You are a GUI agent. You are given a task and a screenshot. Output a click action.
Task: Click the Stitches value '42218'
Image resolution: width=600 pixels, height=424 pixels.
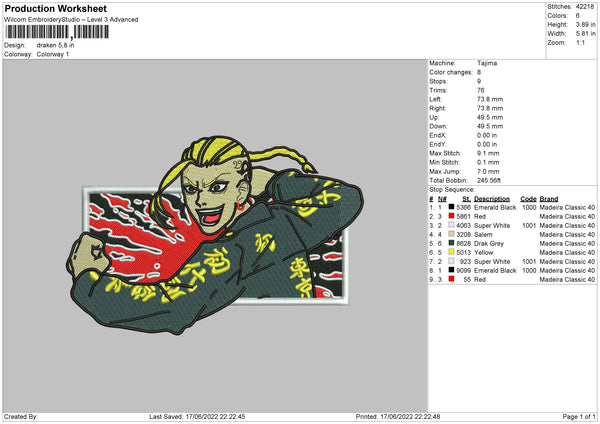[585, 7]
